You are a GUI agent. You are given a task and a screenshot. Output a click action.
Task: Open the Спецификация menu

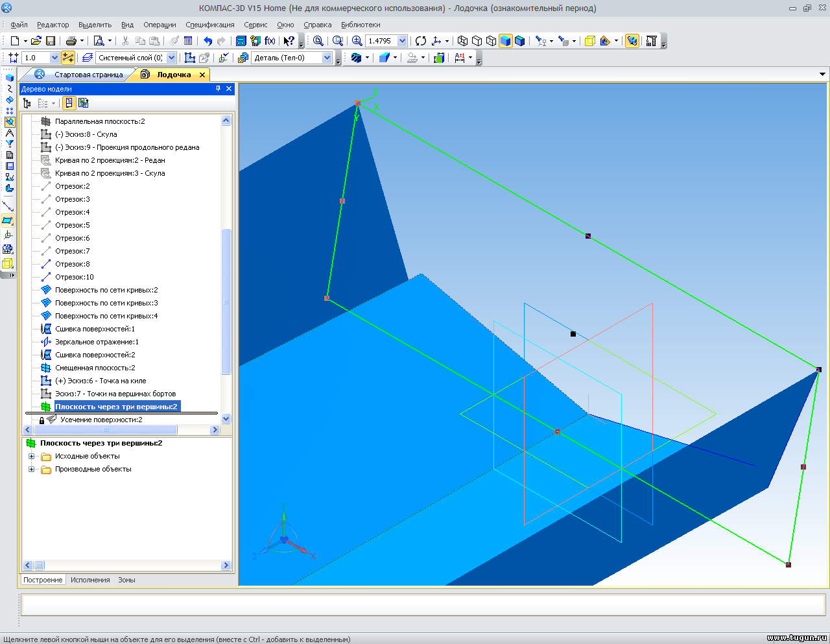pos(210,25)
